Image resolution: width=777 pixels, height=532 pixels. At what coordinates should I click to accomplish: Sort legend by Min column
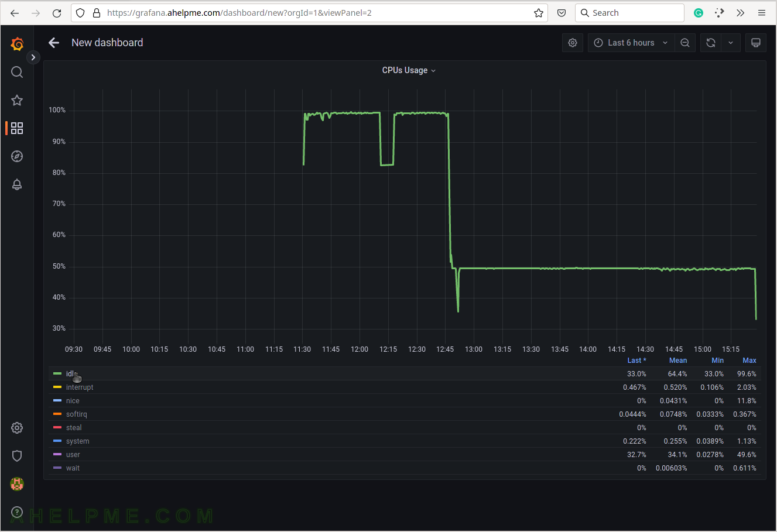click(717, 361)
